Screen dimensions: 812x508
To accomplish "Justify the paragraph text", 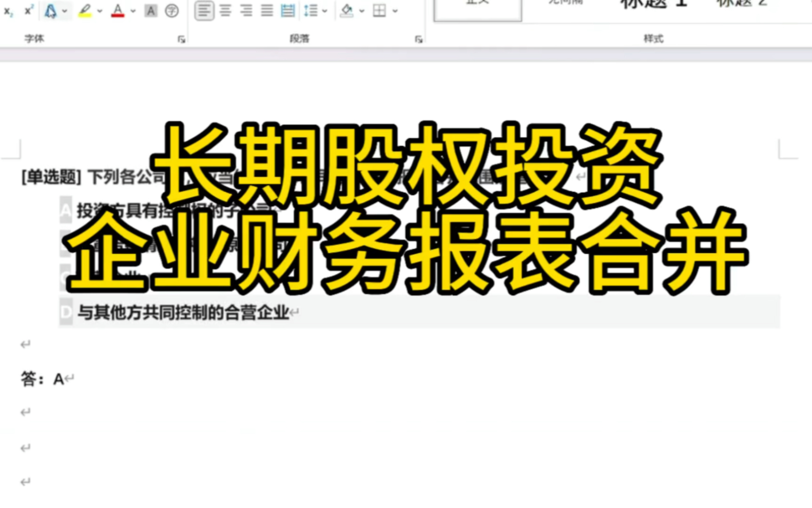I will tap(267, 10).
